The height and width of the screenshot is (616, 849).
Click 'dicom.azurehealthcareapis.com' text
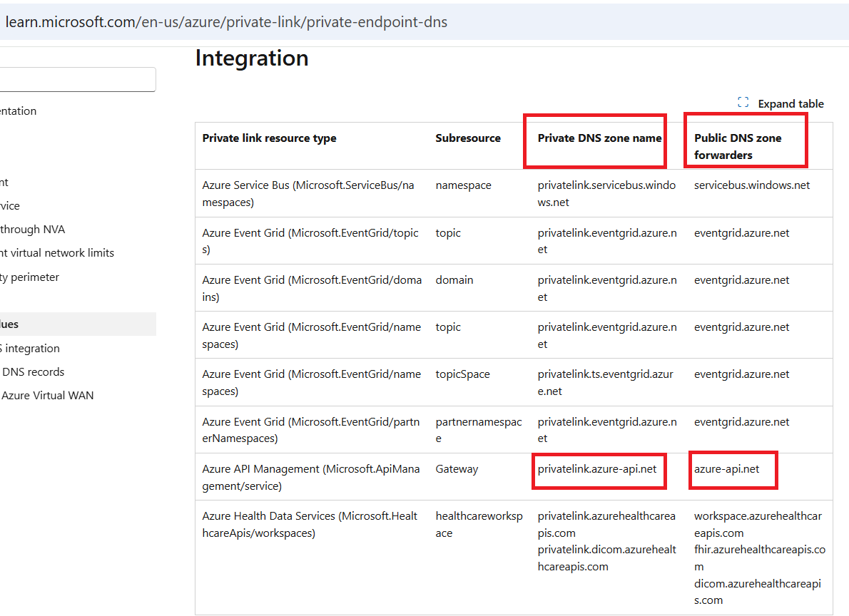pyautogui.click(x=758, y=592)
